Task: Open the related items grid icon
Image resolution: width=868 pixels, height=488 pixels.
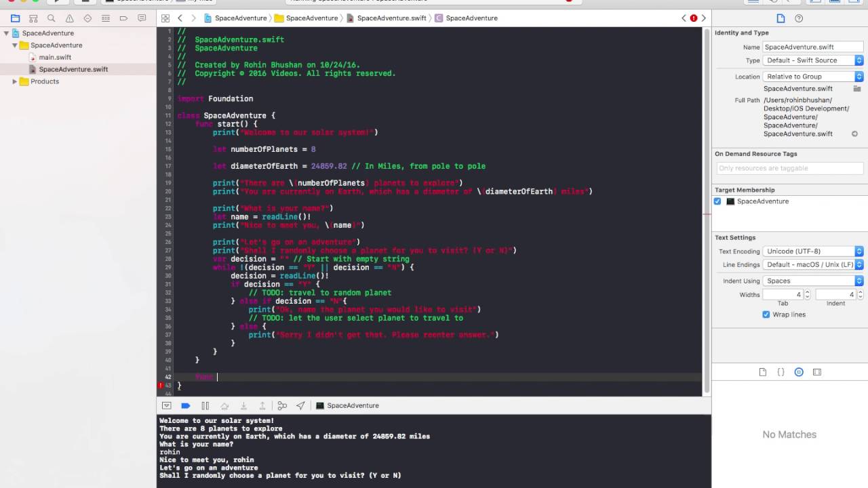Action: [165, 18]
